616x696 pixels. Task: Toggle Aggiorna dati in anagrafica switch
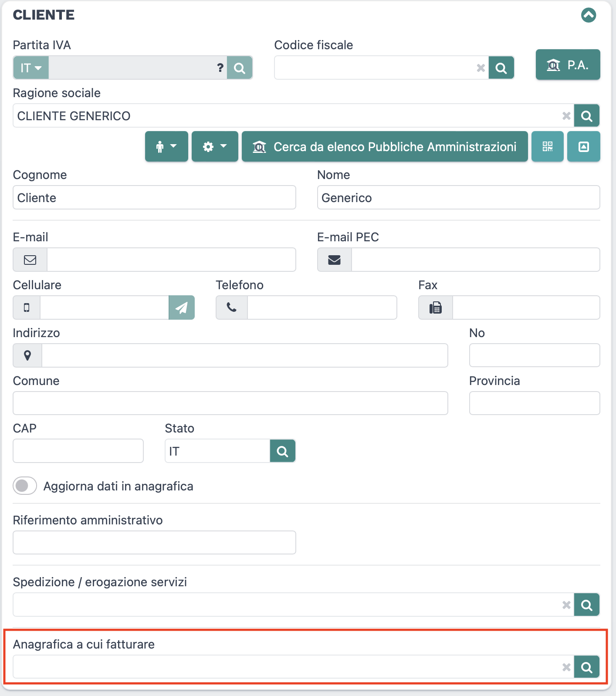[x=25, y=486]
